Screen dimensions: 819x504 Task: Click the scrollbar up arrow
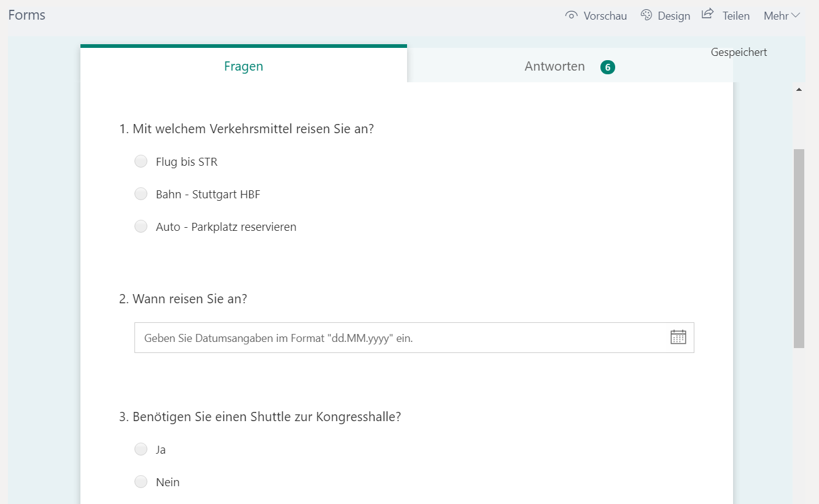tap(799, 90)
